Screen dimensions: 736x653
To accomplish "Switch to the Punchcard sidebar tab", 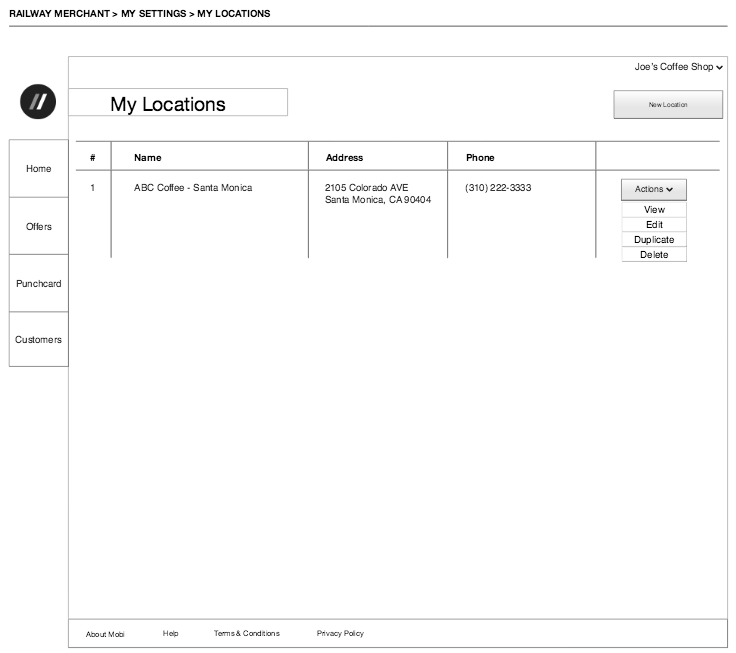I will [x=39, y=284].
